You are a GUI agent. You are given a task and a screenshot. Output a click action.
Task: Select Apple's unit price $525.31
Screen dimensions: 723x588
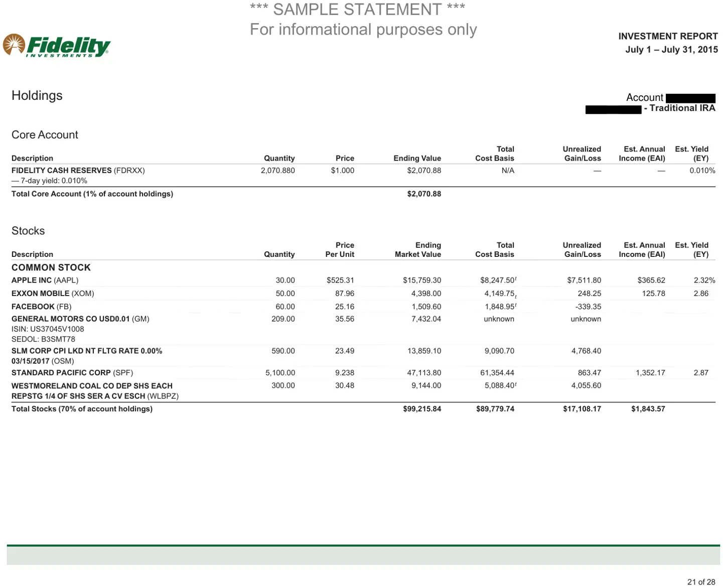[340, 280]
